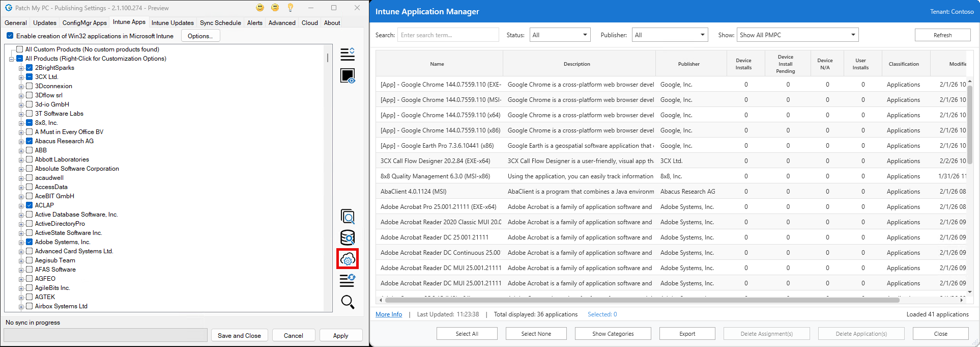Select the AbaClient 4.0.1124 (MSI) row

pyautogui.click(x=672, y=192)
